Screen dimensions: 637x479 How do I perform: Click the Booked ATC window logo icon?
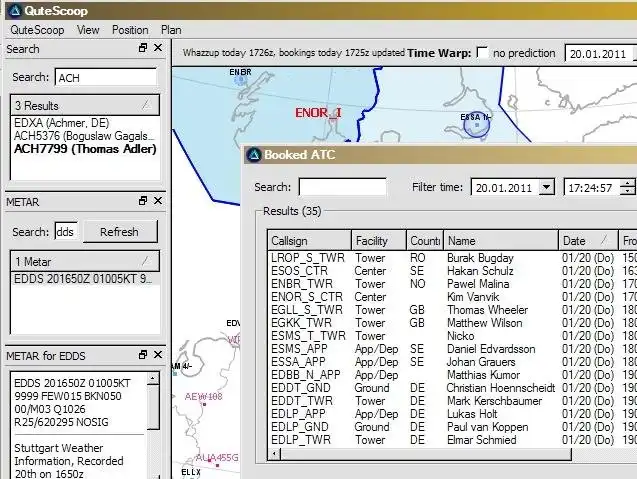click(254, 154)
